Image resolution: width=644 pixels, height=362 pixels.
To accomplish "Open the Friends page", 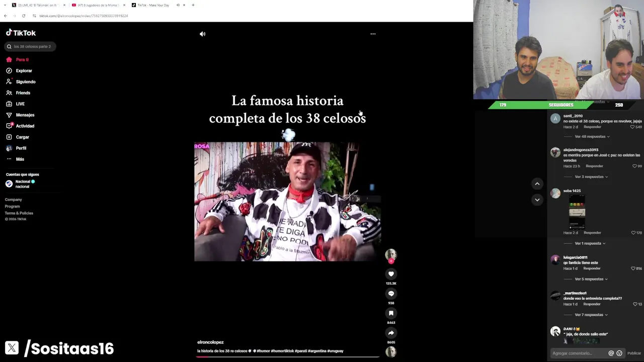I will pyautogui.click(x=18, y=93).
